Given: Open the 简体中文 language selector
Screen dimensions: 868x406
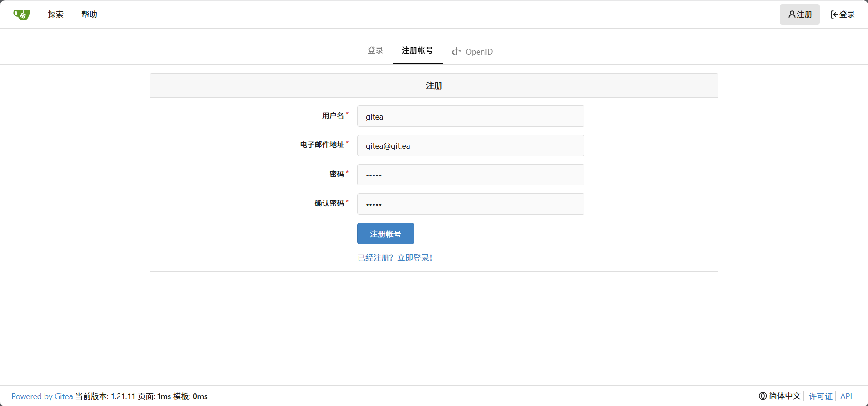Looking at the screenshot, I should 780,396.
